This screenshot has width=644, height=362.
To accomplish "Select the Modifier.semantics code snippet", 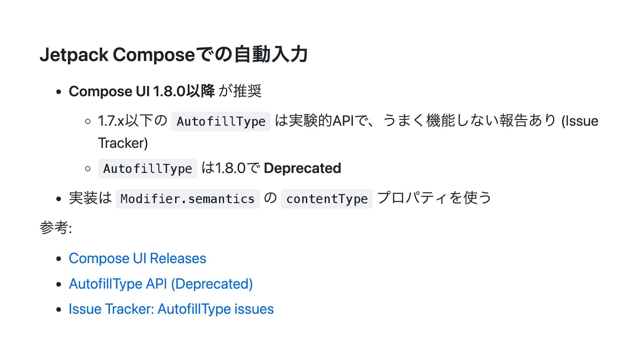I will [187, 199].
